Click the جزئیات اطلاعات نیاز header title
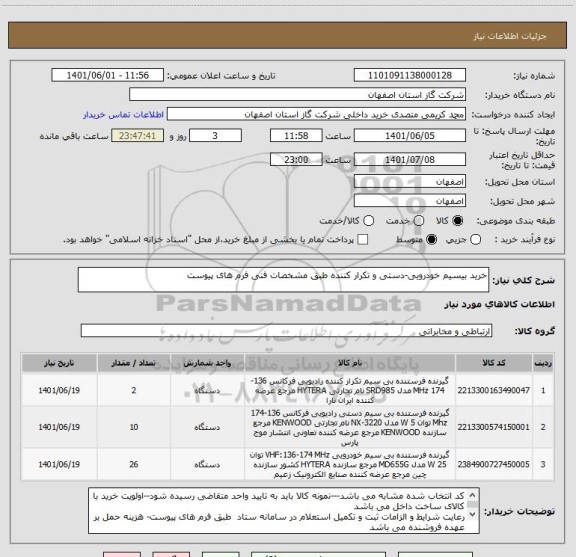The height and width of the screenshot is (557, 576). point(510,36)
